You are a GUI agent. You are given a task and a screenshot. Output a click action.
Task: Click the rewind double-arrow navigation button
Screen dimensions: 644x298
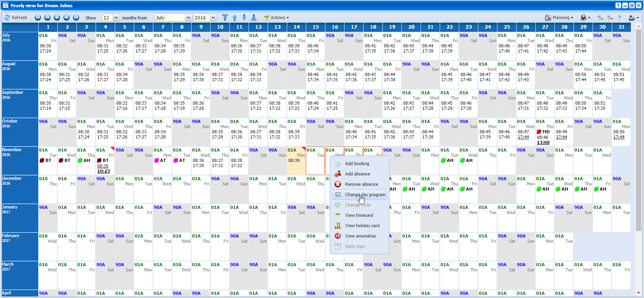tap(47, 18)
